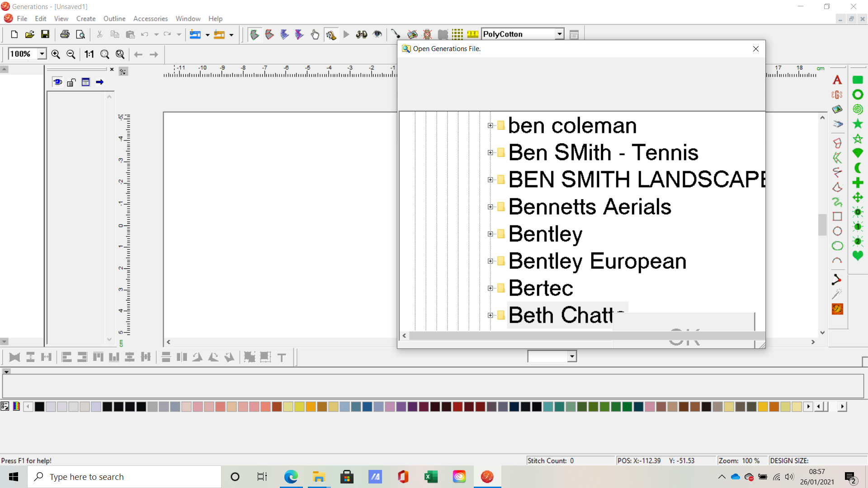Select the red square outline tool

pos(837,216)
